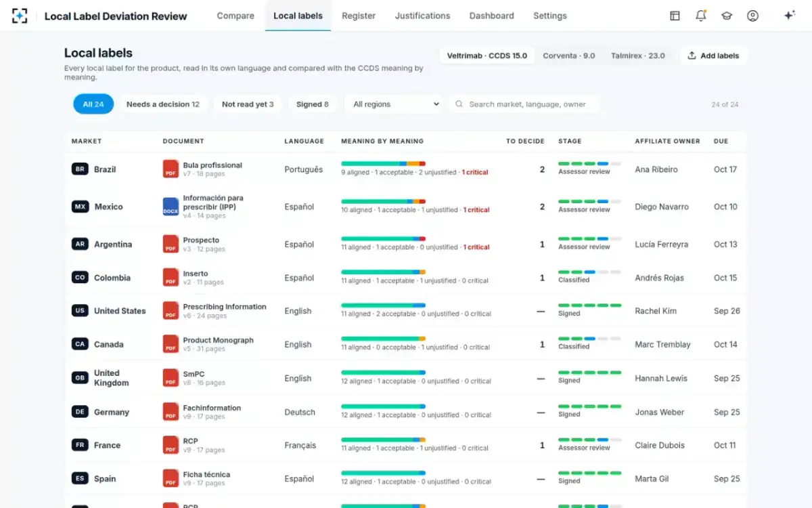This screenshot has width=812, height=508.
Task: Filter by All 24 labels
Action: pyautogui.click(x=93, y=104)
